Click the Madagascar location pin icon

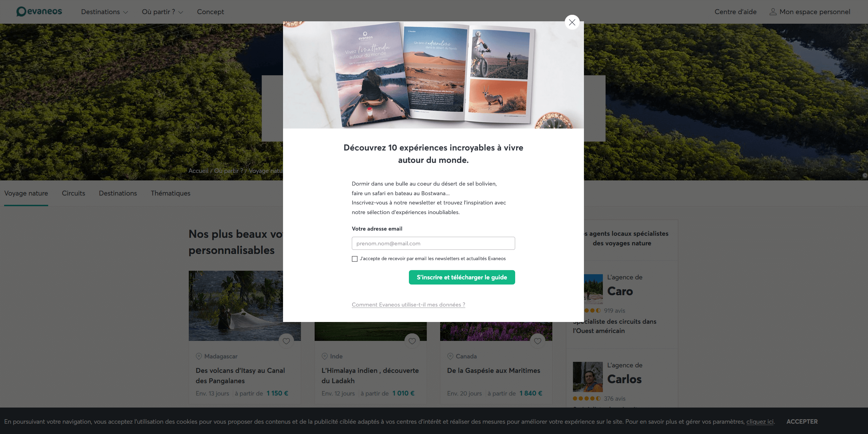199,356
